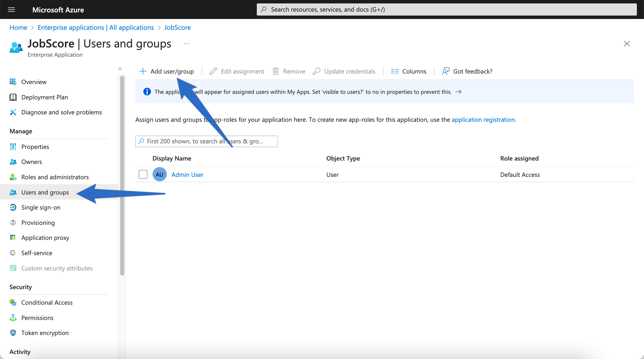The image size is (644, 359).
Task: Focus the users and groups search field
Action: click(x=207, y=141)
